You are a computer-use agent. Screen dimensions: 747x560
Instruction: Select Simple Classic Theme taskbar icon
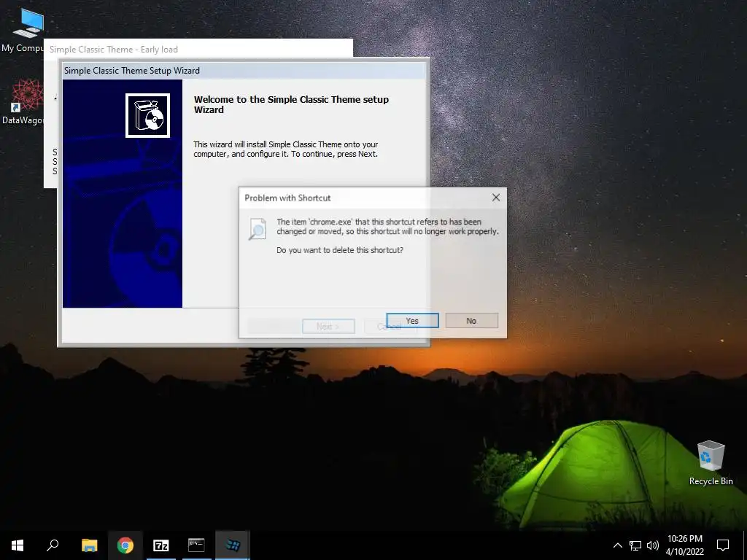(x=233, y=545)
